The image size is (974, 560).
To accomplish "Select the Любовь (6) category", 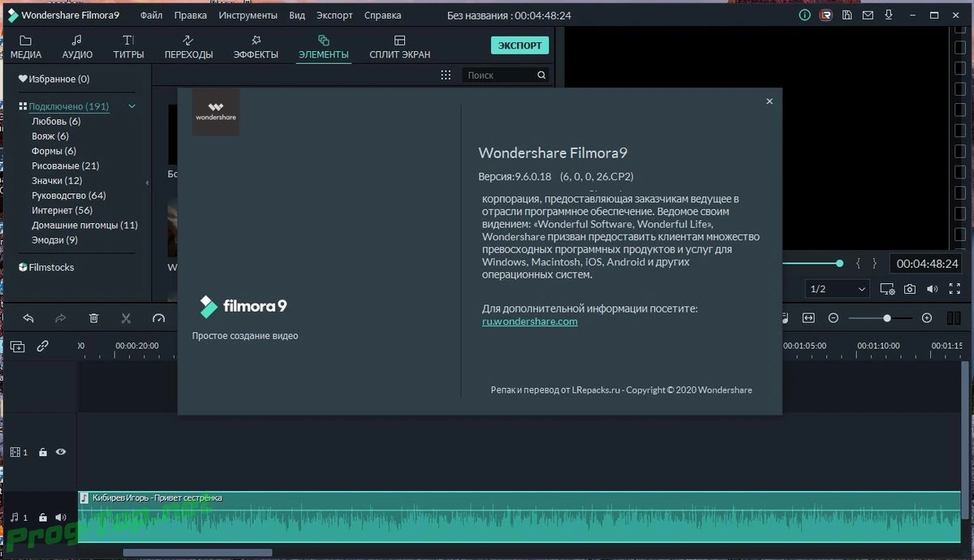I will click(56, 121).
